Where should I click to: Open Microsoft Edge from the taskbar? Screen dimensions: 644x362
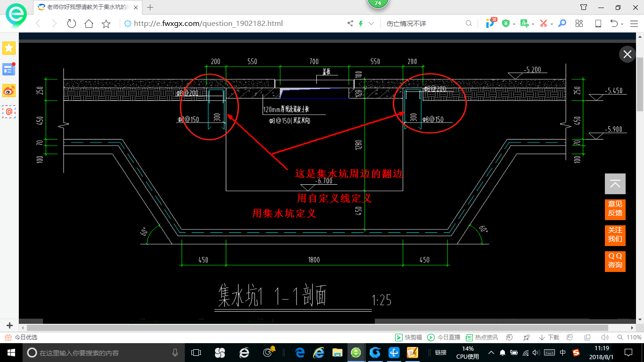coord(299,353)
